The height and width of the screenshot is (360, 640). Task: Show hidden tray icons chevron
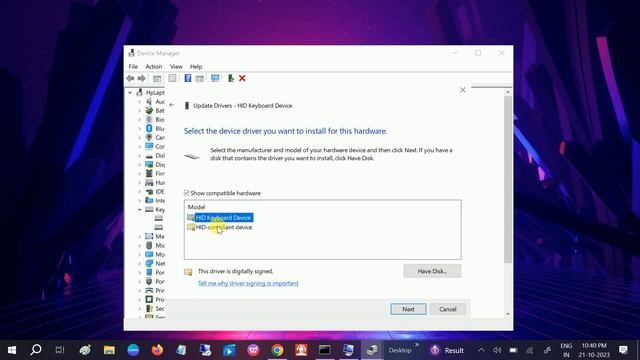pos(481,350)
